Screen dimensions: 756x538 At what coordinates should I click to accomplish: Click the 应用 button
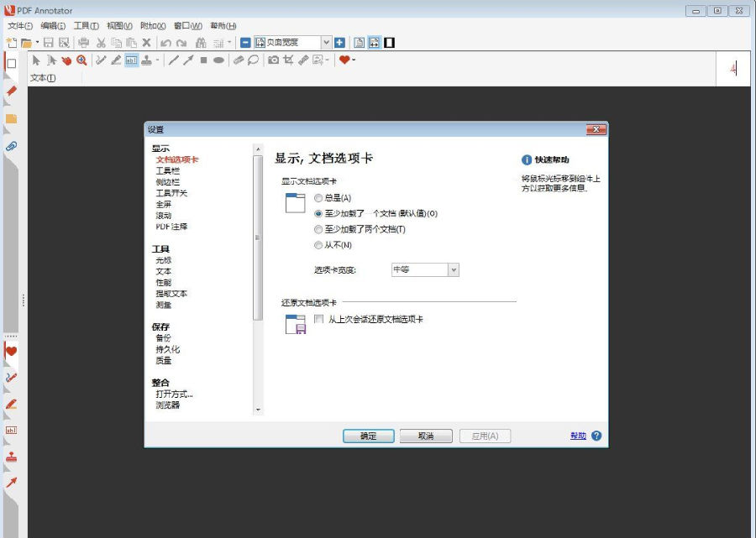(485, 436)
